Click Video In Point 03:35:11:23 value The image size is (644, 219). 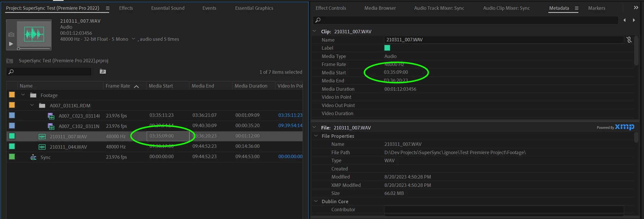tap(290, 115)
